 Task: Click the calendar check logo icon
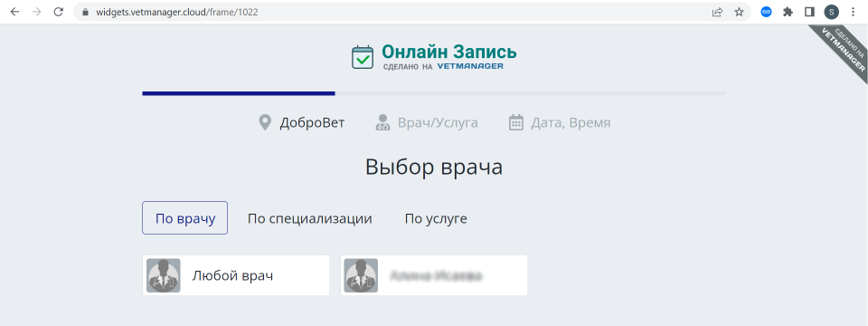363,57
